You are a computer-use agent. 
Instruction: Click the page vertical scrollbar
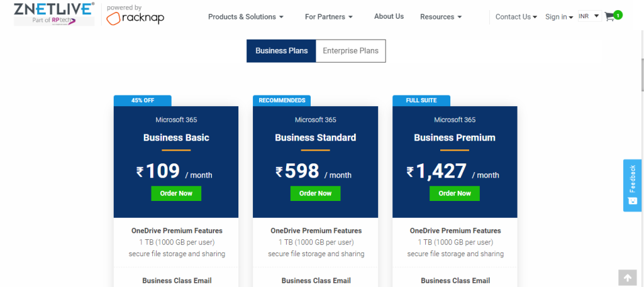(x=641, y=74)
